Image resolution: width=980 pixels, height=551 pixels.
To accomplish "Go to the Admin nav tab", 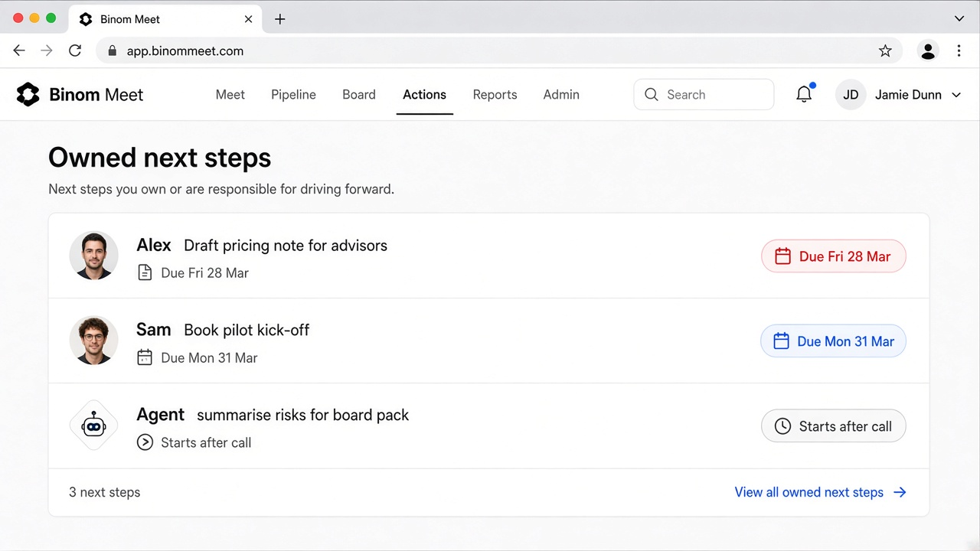I will point(561,95).
